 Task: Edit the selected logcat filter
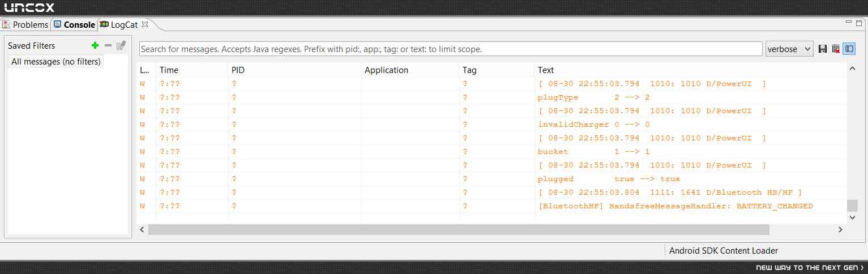tap(121, 45)
